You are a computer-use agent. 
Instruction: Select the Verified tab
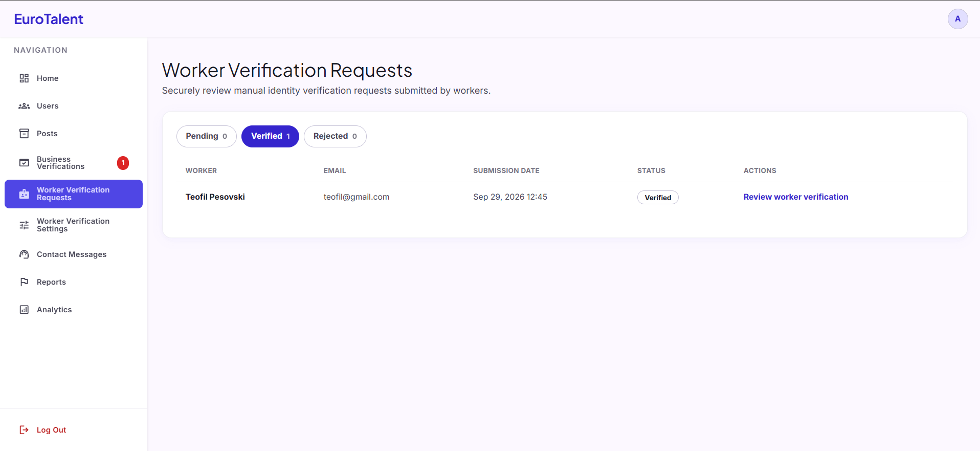270,136
